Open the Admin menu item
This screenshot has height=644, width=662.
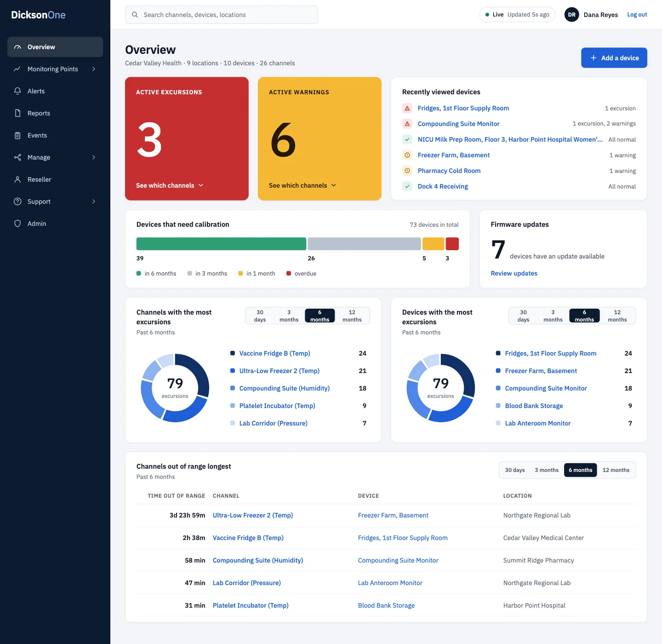[x=55, y=224]
